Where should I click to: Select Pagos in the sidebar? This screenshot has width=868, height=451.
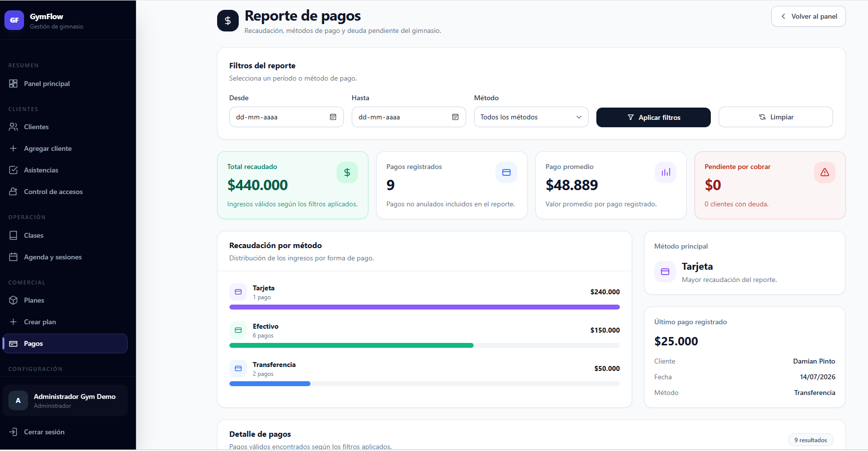[x=65, y=343]
